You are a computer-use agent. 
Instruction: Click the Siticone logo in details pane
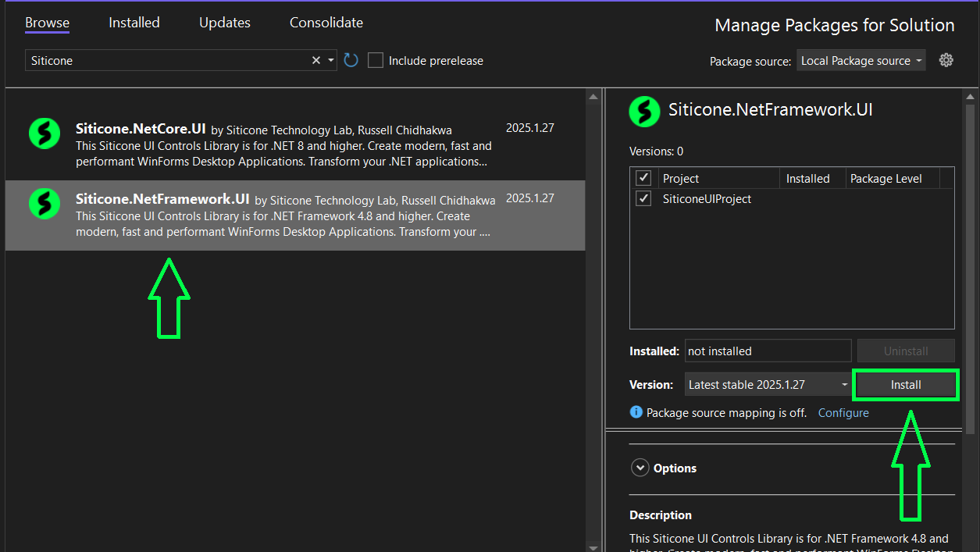coord(644,111)
